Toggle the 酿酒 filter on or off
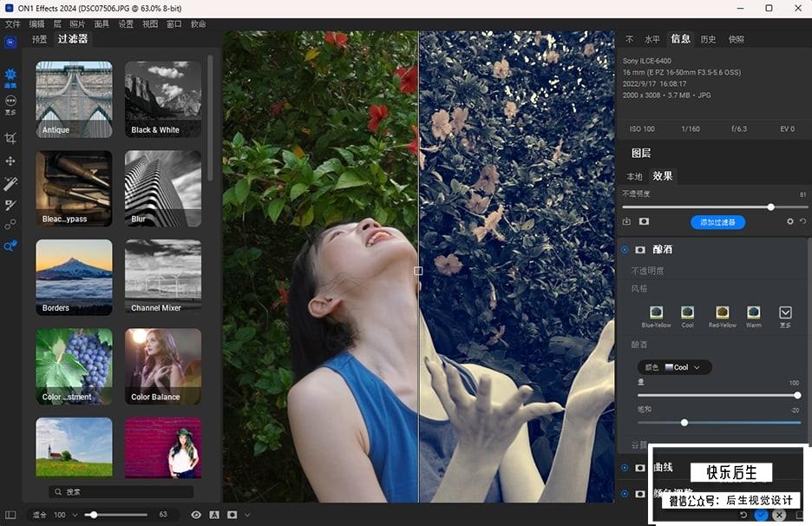 [625, 250]
